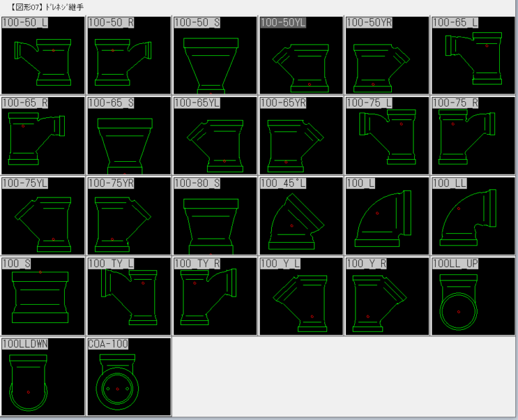The width and height of the screenshot is (518, 420).
Task: Select the 100_S socket thumbnail
Action: coord(43,296)
